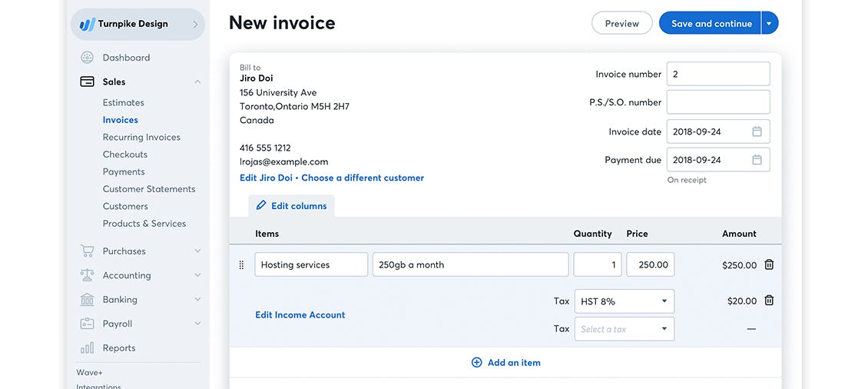Image resolution: width=868 pixels, height=389 pixels.
Task: Click 'Choose a different customer' link
Action: click(363, 178)
